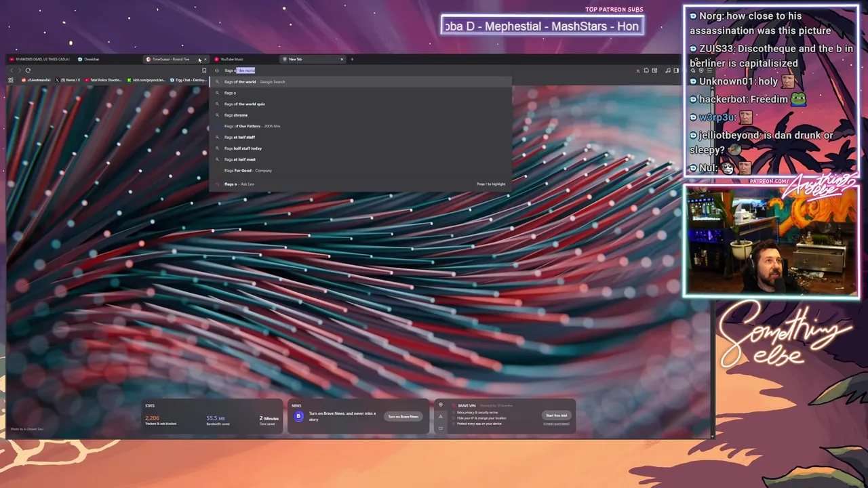Image resolution: width=868 pixels, height=488 pixels.
Task: Select 'flags o - Ask Leo' suggestion
Action: tap(360, 184)
